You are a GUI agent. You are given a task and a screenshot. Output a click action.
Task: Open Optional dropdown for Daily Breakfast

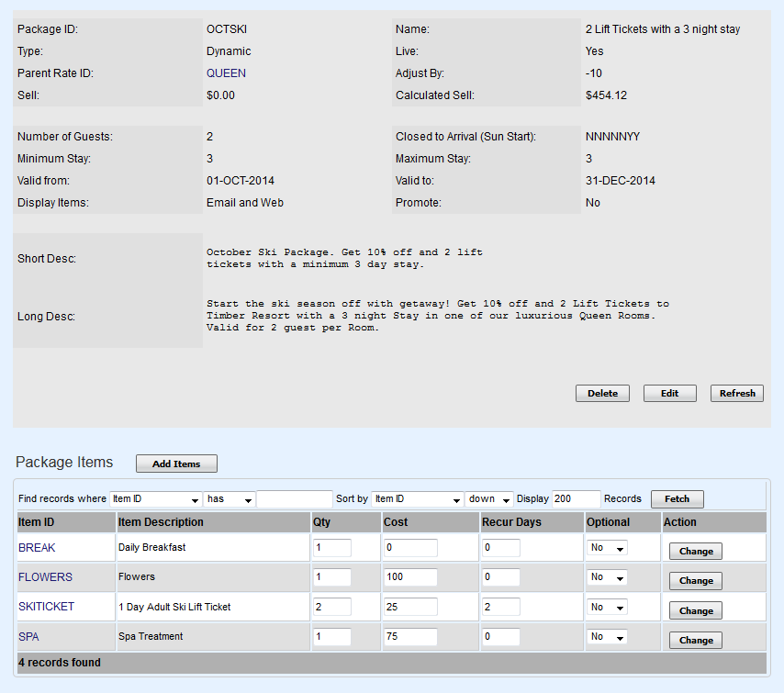(608, 548)
